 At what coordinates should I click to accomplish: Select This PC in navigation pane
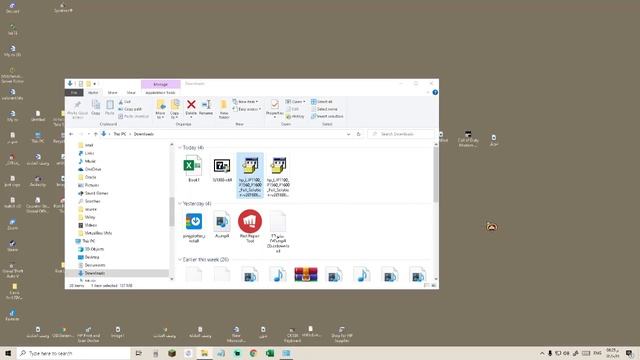[85, 241]
